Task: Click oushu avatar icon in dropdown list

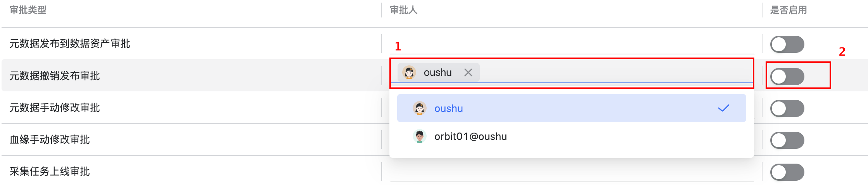Action: coord(420,108)
